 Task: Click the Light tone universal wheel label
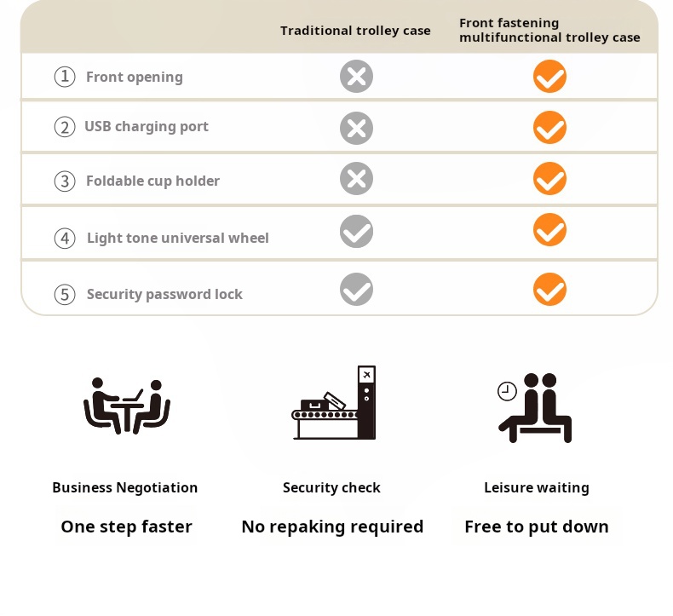point(177,238)
